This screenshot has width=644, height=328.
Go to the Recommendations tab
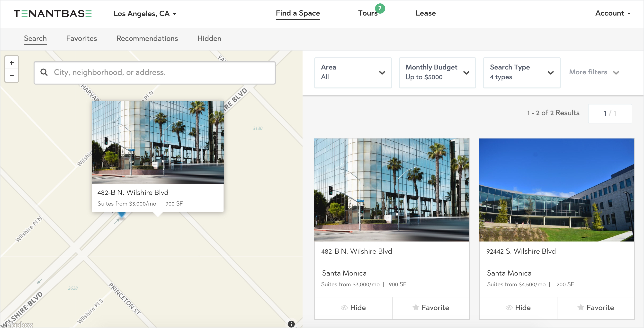point(147,38)
